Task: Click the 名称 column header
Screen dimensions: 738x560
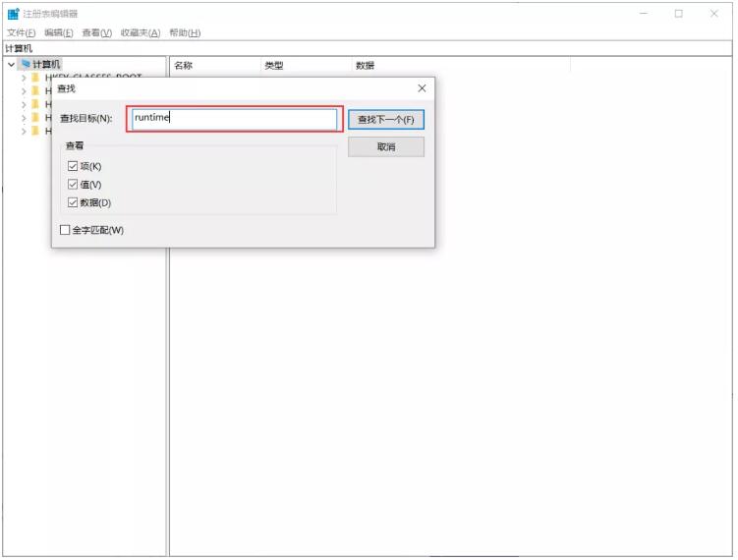Action: (x=184, y=66)
